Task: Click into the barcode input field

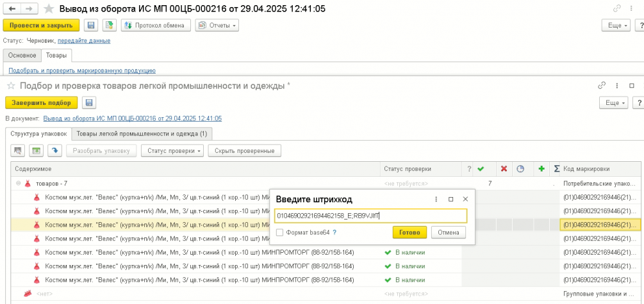Action: click(370, 216)
